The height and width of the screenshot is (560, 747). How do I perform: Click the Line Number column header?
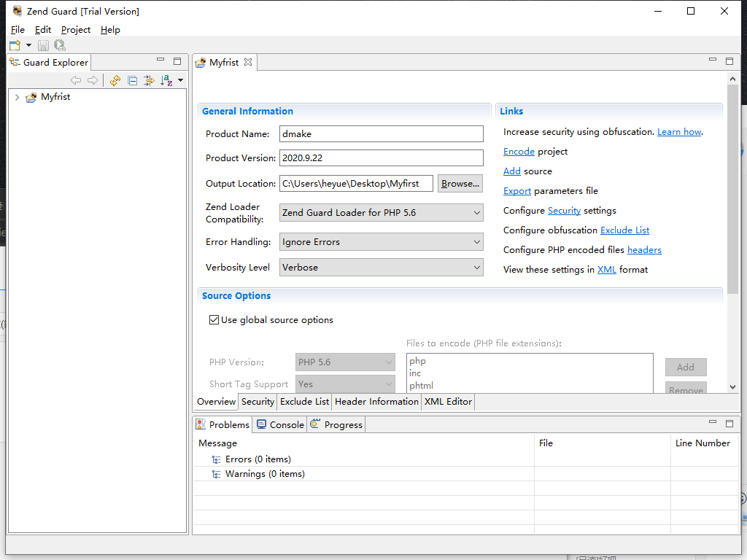[703, 443]
